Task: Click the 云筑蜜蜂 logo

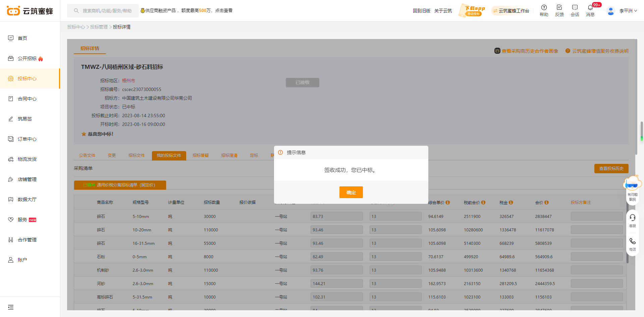Action: click(x=30, y=11)
